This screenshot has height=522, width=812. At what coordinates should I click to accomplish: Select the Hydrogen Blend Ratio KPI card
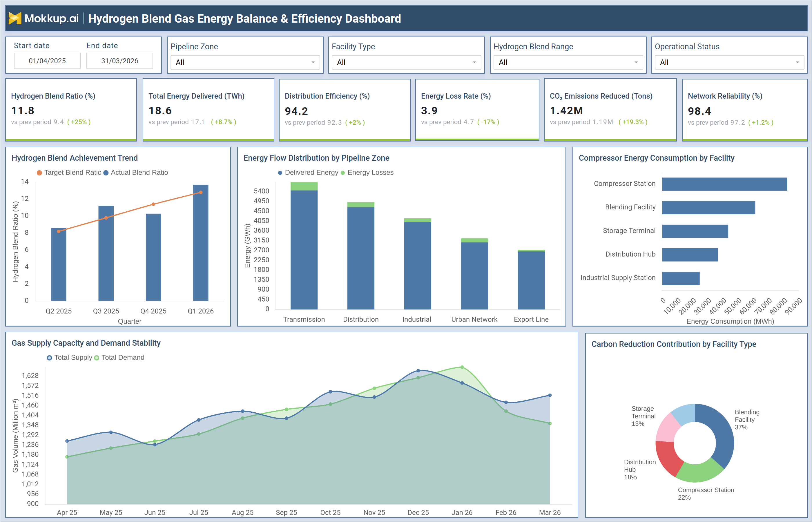71,110
